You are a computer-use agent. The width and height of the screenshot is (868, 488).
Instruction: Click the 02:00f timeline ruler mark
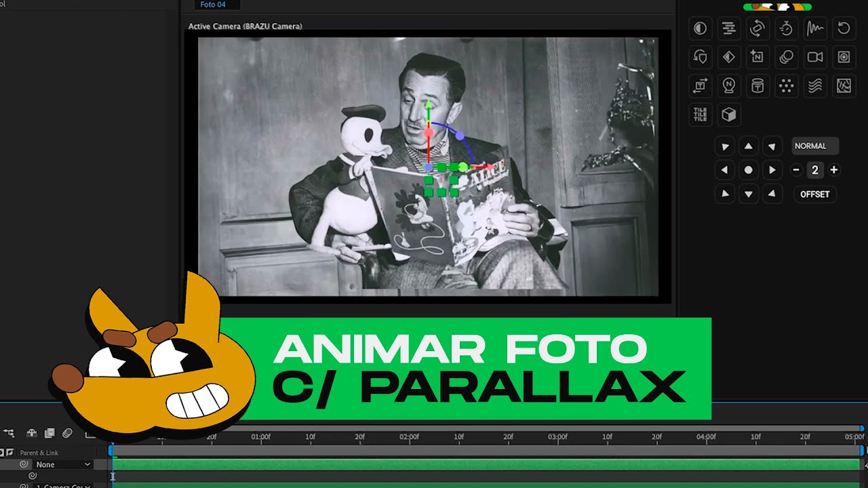409,437
